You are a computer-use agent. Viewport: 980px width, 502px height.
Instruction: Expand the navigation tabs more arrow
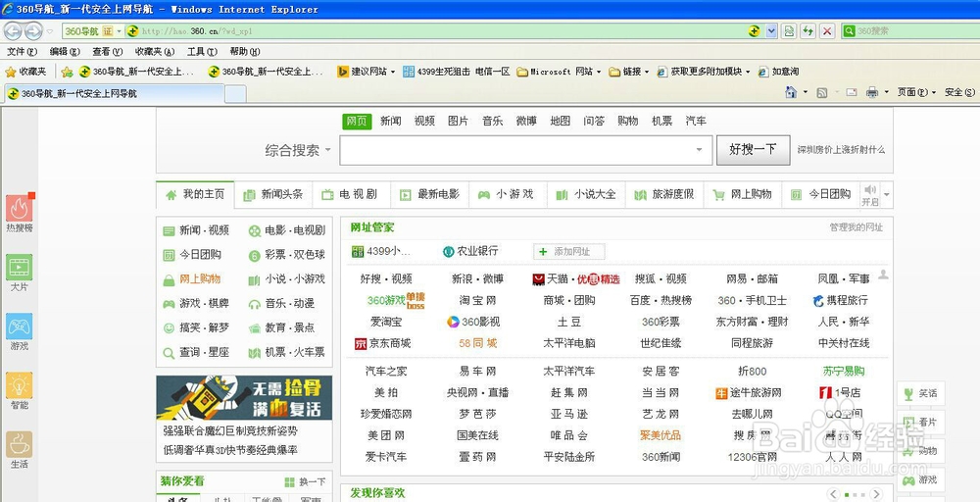point(886,194)
